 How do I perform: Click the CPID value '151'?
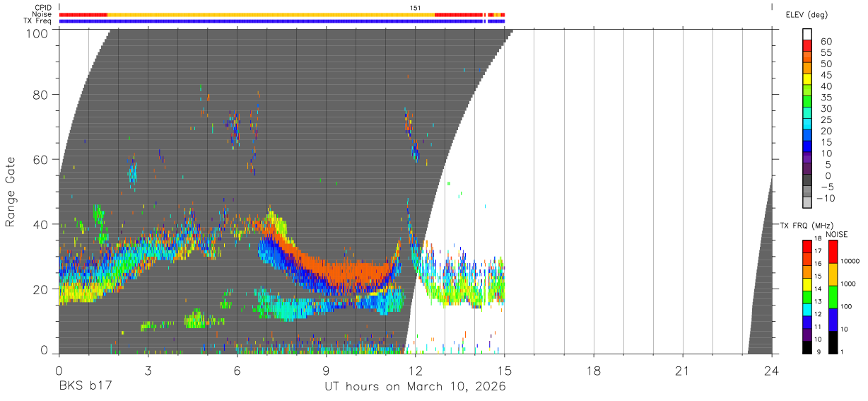[x=416, y=8]
